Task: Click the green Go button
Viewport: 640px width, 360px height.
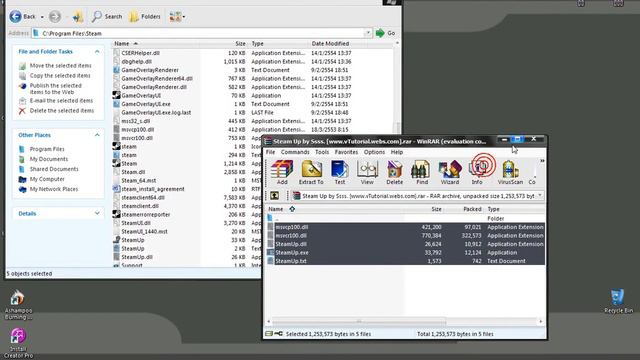Action: coord(385,33)
